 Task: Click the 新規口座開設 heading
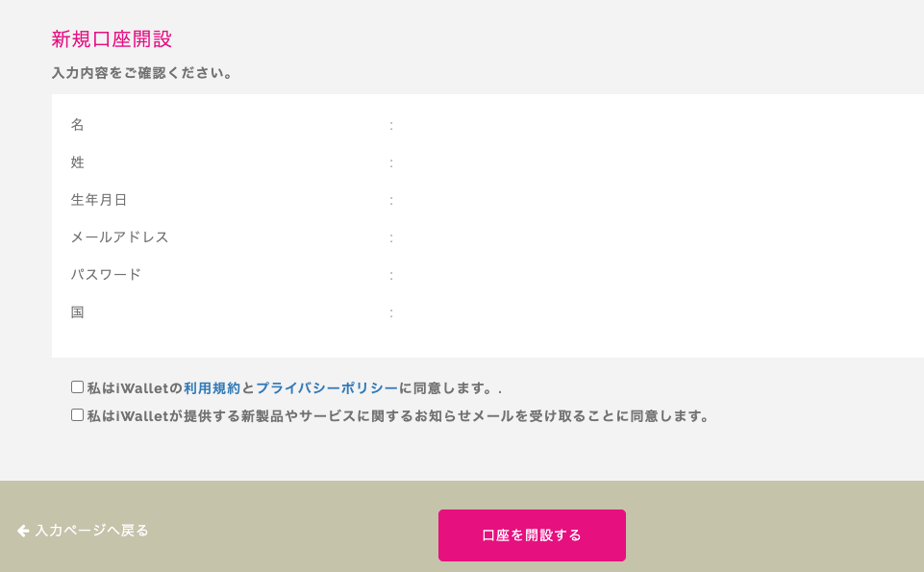(x=112, y=38)
